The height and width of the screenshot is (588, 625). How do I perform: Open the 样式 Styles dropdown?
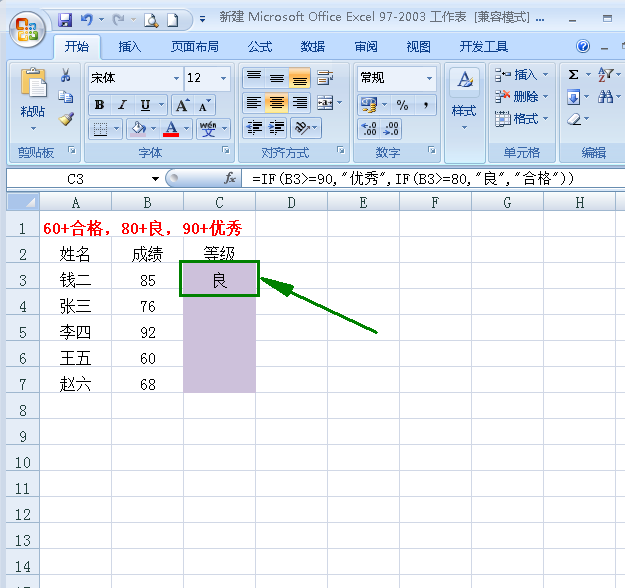click(464, 113)
